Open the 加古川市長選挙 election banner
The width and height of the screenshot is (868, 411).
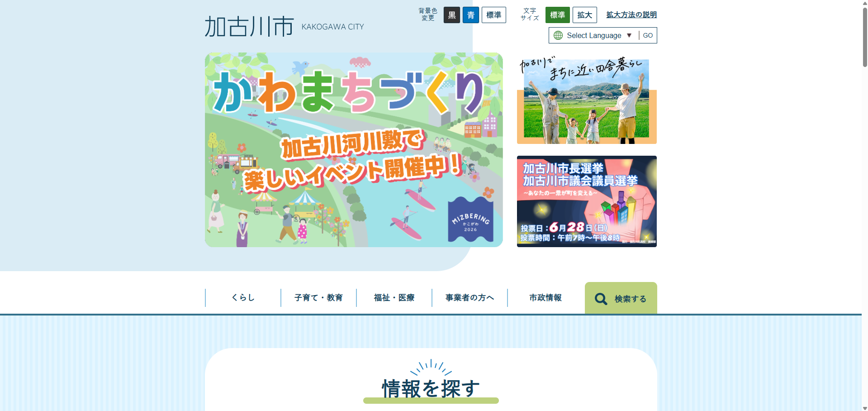(x=587, y=201)
